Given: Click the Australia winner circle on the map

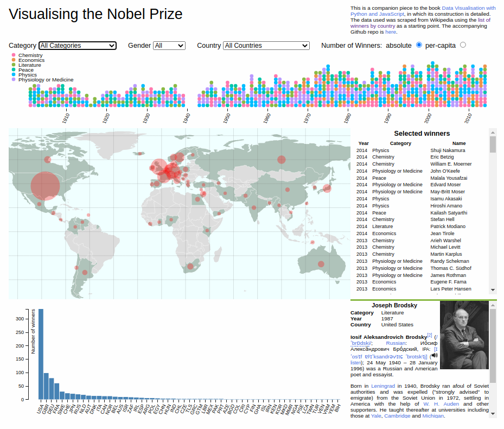Looking at the screenshot, I should [x=321, y=264].
